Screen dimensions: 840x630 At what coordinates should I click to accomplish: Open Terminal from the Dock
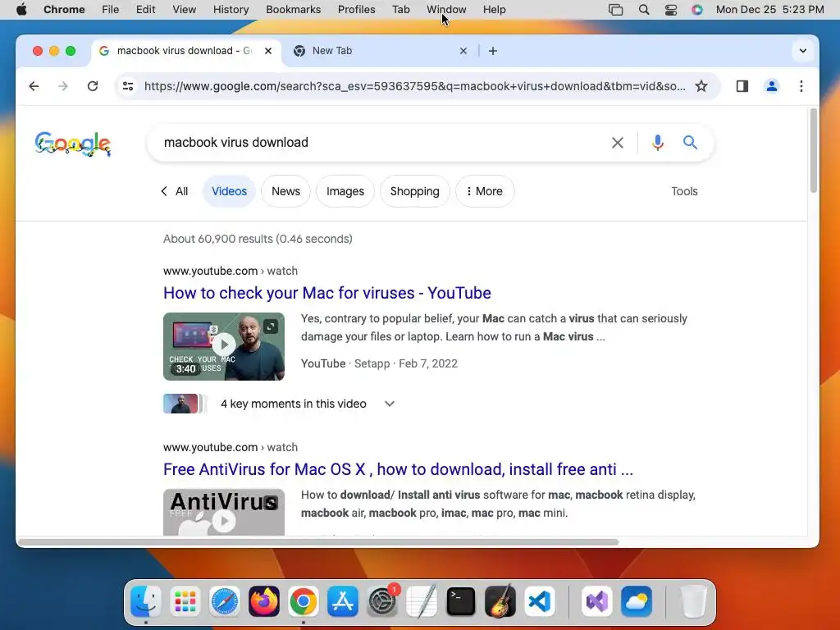(x=461, y=601)
